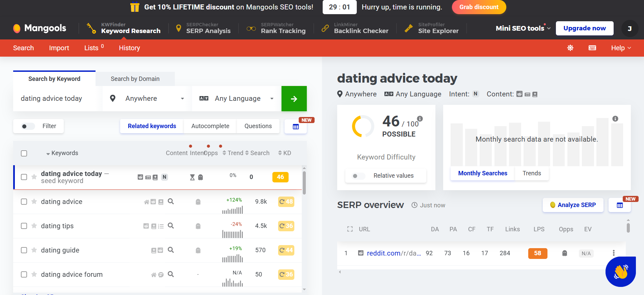Click magnifier icon in 'dating guide' row
Viewport: 644px width, 295px height.
[171, 250]
